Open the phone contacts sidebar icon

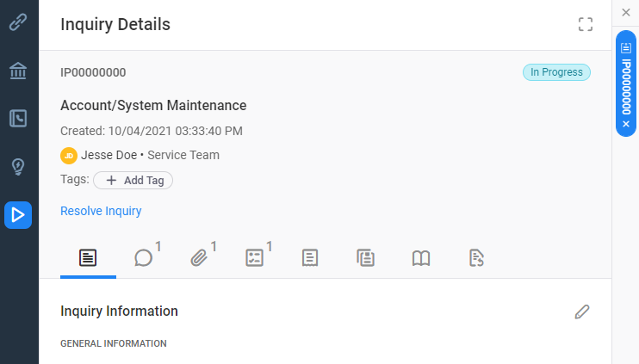(x=18, y=119)
